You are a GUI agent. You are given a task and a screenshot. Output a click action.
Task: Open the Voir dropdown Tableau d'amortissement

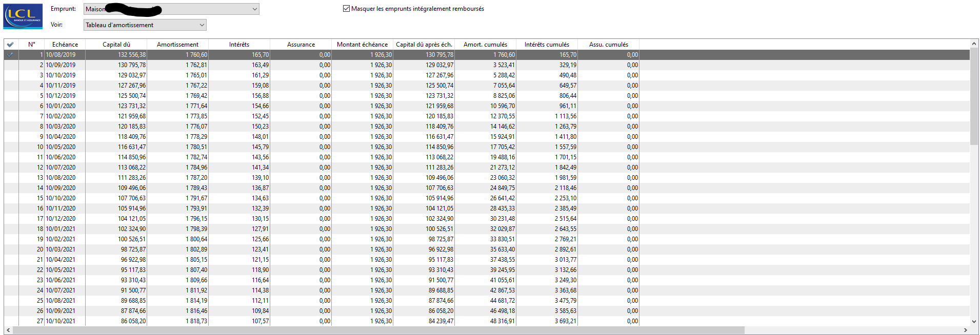145,25
